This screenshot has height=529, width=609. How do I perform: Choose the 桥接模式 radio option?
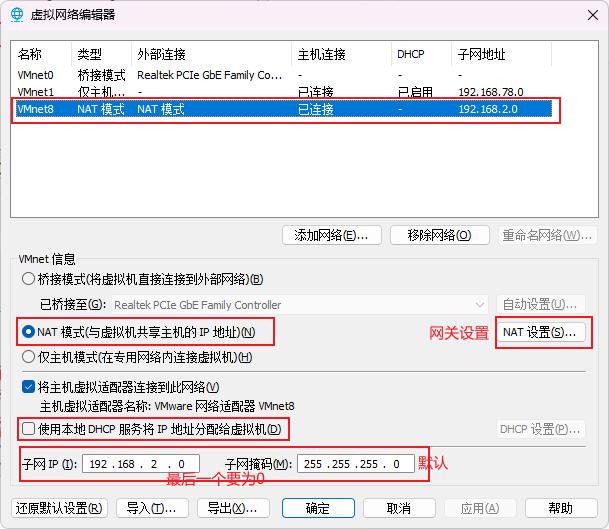pos(28,279)
